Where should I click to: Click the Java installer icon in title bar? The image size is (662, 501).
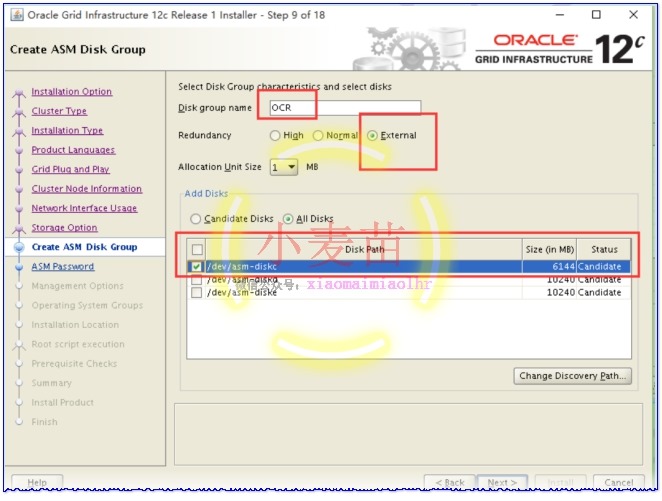(17, 15)
